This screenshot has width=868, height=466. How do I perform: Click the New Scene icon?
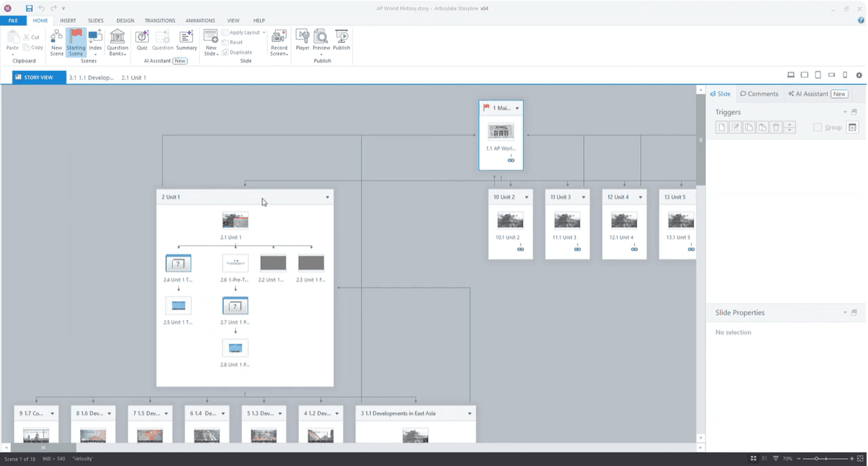(57, 41)
